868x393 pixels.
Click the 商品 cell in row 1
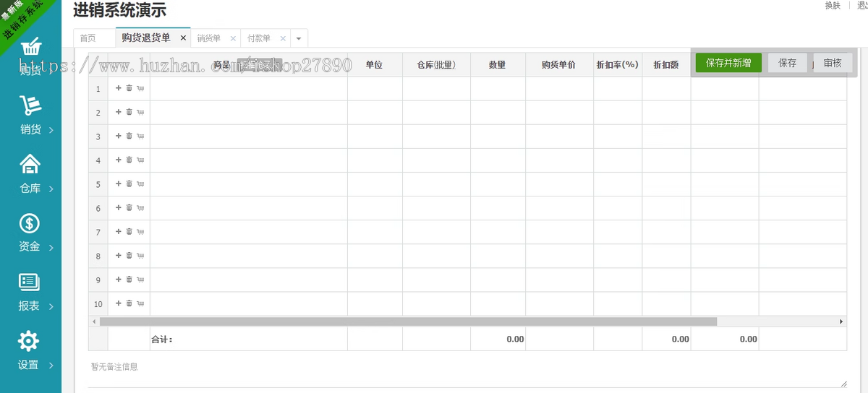[x=249, y=88]
